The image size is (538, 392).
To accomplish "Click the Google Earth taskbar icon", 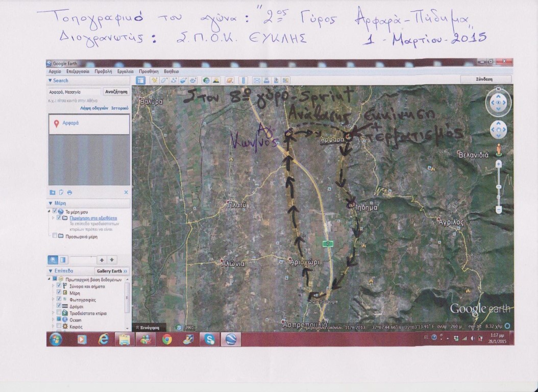I will coord(231,339).
